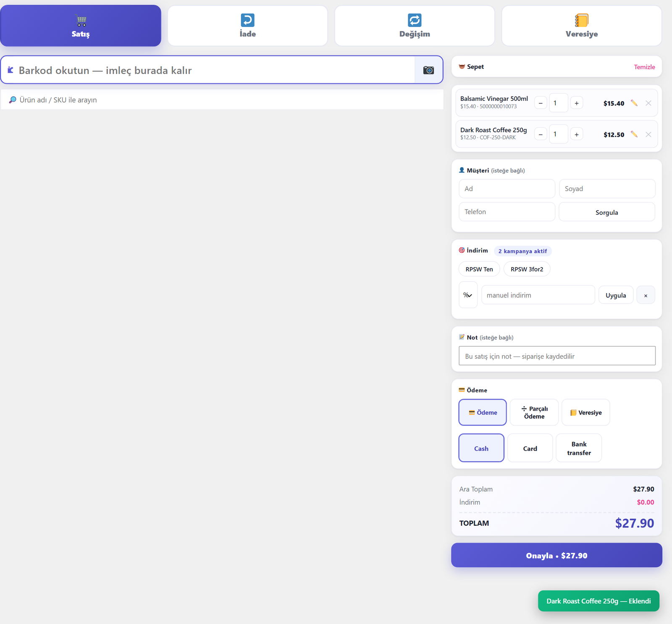Dismiss the 'Dark Roast Coffee 250g — Eklendi' toast
The width and height of the screenshot is (672, 624).
pyautogui.click(x=598, y=601)
